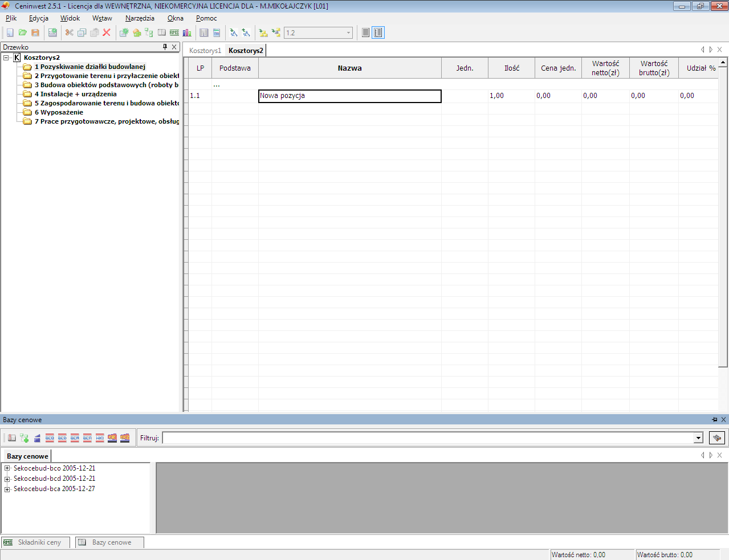This screenshot has width=729, height=560.
Task: Click the yellow boxes hierarchy icon
Action: click(263, 33)
